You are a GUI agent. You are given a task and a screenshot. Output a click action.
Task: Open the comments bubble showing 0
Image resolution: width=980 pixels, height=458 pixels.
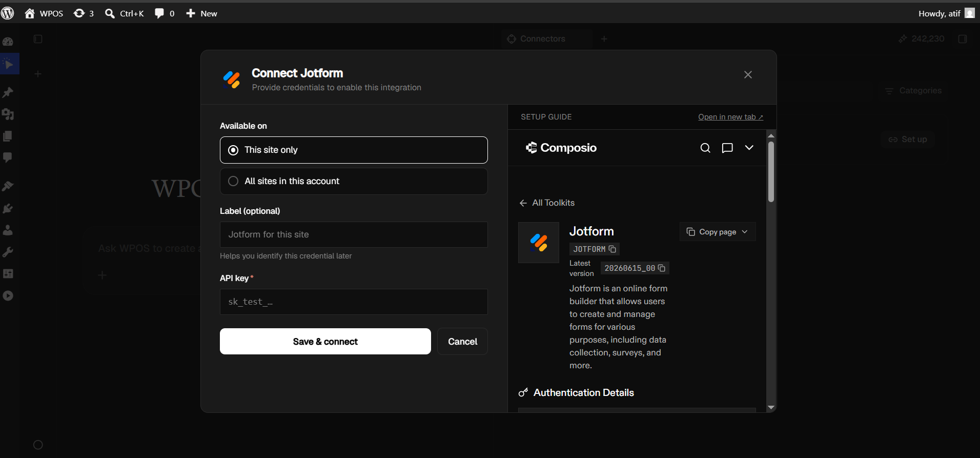(165, 13)
